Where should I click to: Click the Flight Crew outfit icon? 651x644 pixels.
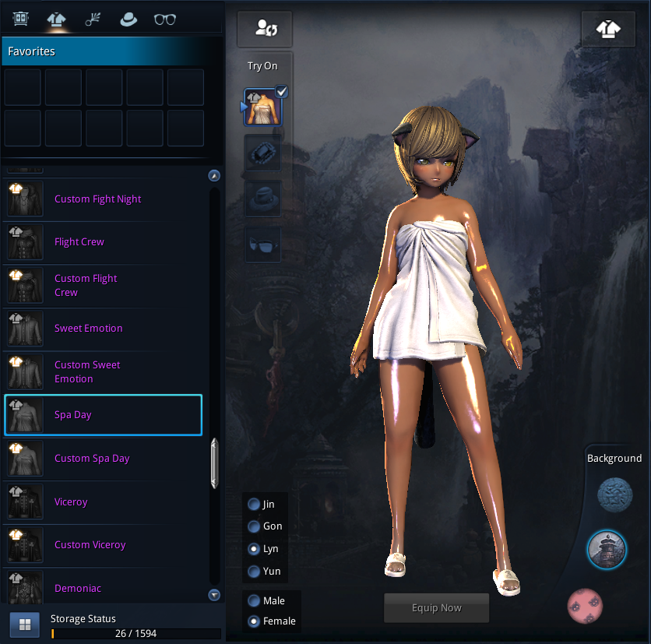[26, 242]
